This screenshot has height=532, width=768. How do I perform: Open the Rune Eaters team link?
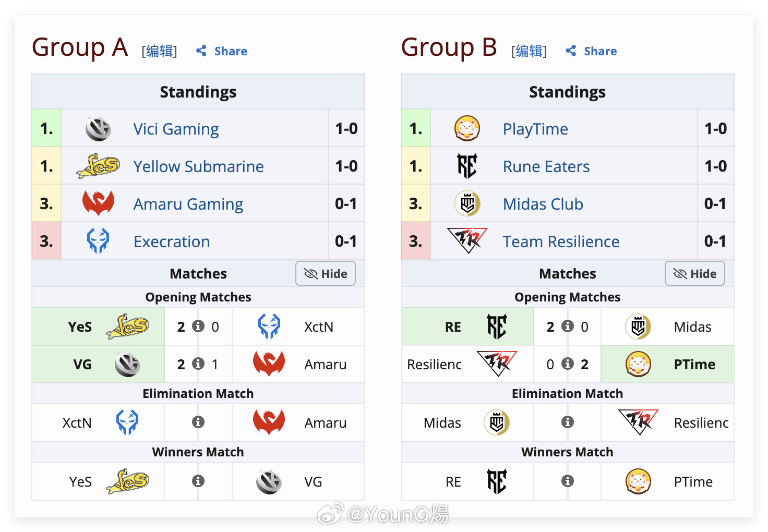(x=546, y=166)
